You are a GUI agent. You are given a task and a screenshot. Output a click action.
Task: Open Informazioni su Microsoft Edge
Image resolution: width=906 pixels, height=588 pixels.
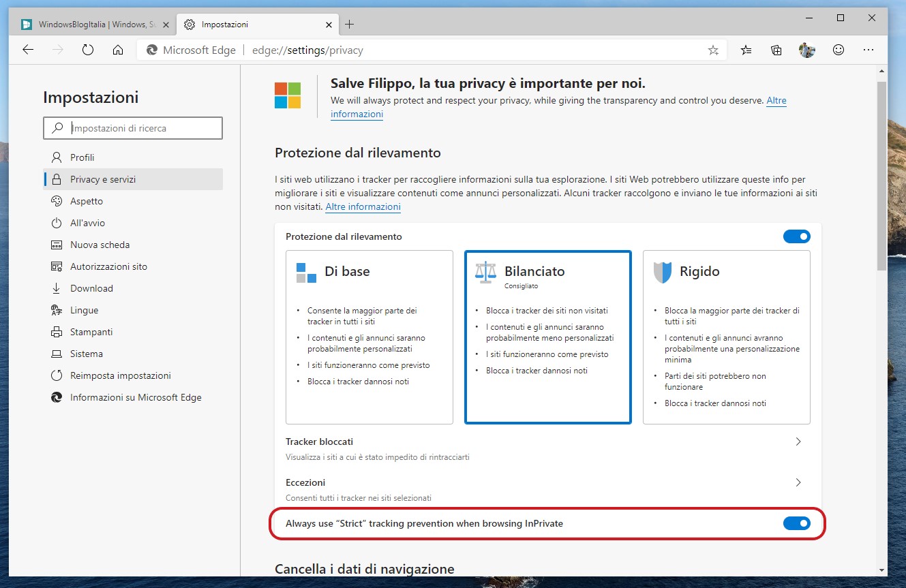point(133,397)
